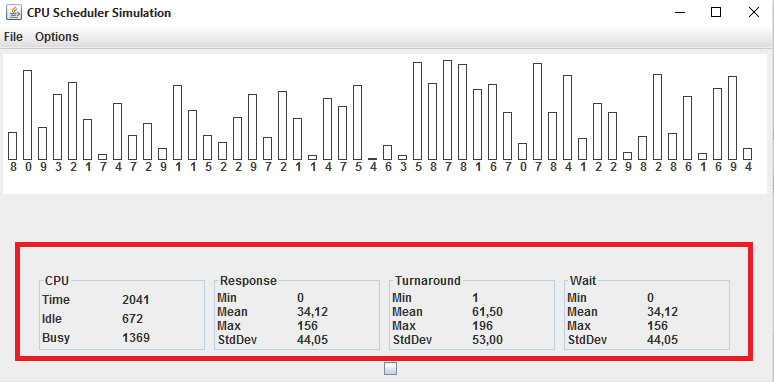The image size is (774, 382).
Task: Click the CPU Scheduler Simulation window title text
Action: click(99, 13)
